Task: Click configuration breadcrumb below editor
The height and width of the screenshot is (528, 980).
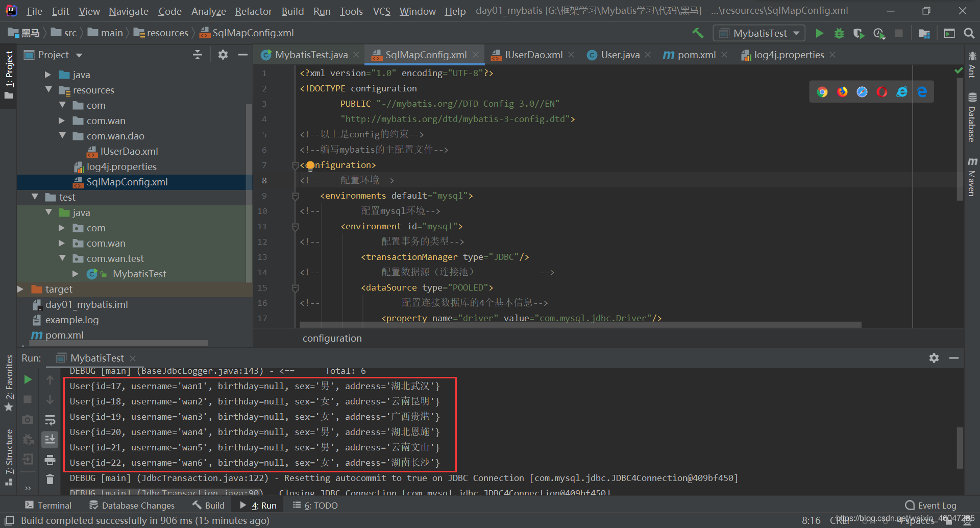Action: tap(332, 338)
